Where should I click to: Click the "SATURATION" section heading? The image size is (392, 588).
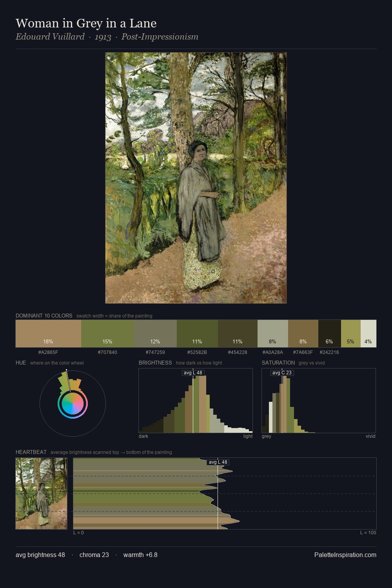(278, 363)
